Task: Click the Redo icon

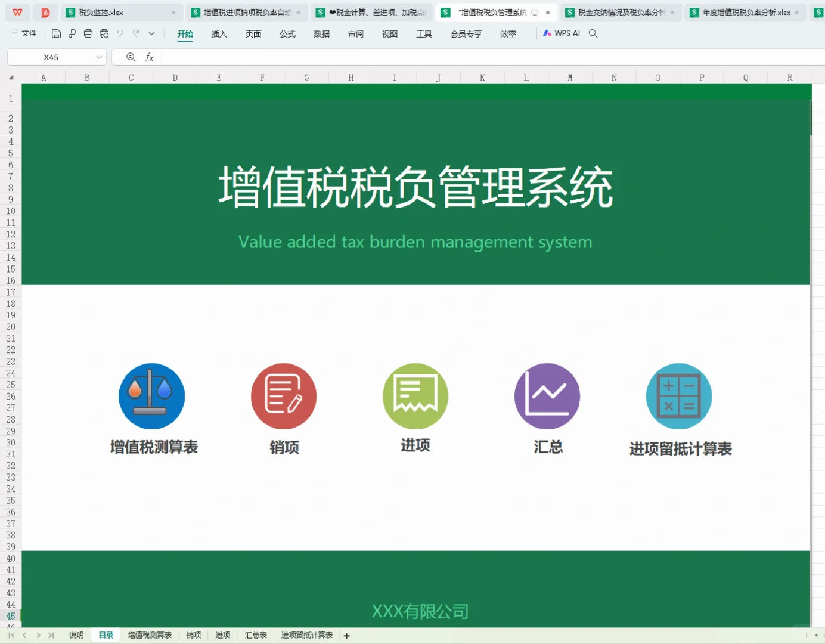Action: 136,33
